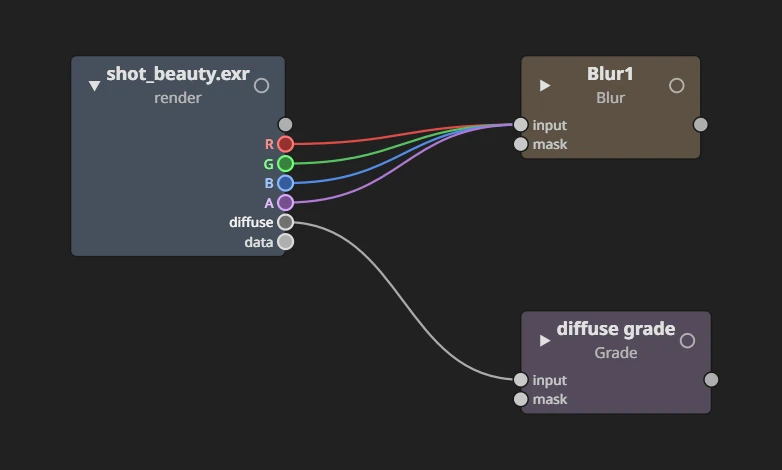This screenshot has height=470, width=782.
Task: Click the diffuse grade input label
Action: point(550,380)
